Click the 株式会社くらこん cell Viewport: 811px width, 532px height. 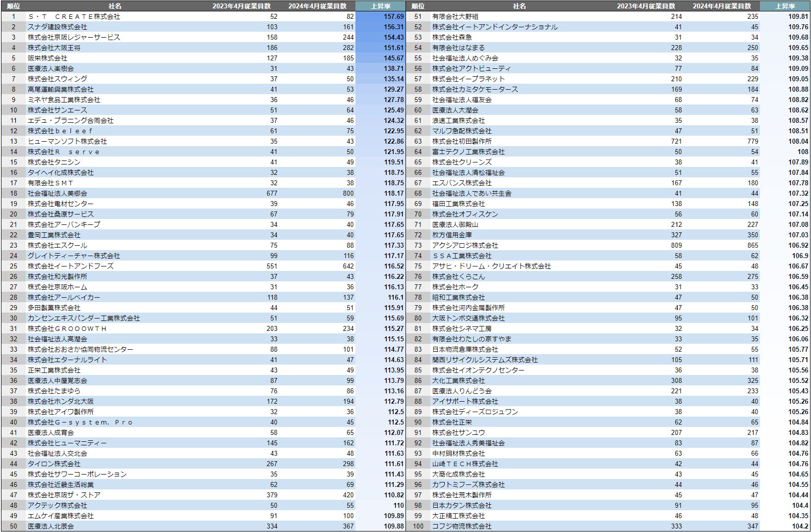pos(459,276)
